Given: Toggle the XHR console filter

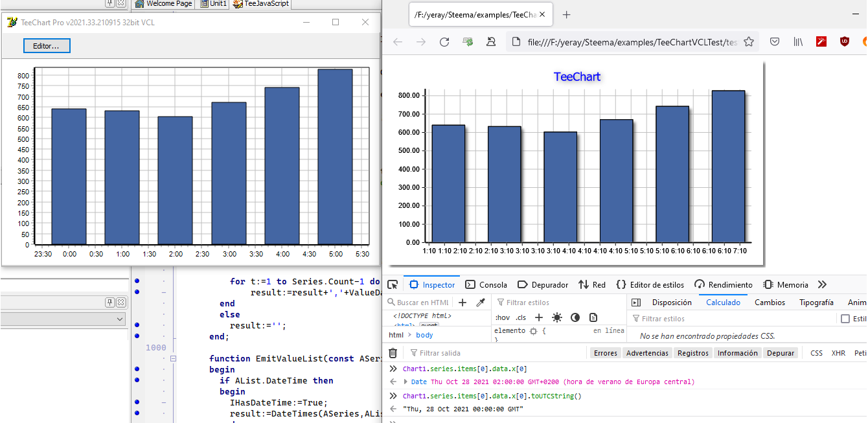Looking at the screenshot, I should coord(838,353).
